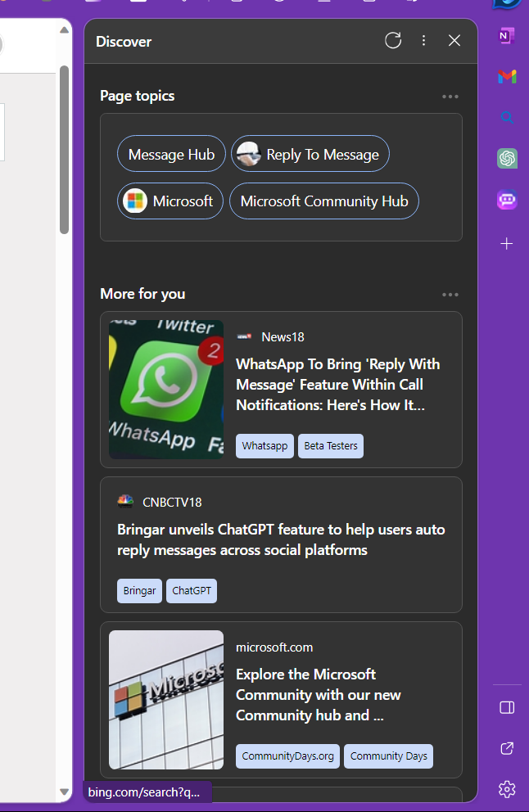Click page scrollbar down arrow
529x812 pixels.
click(64, 792)
